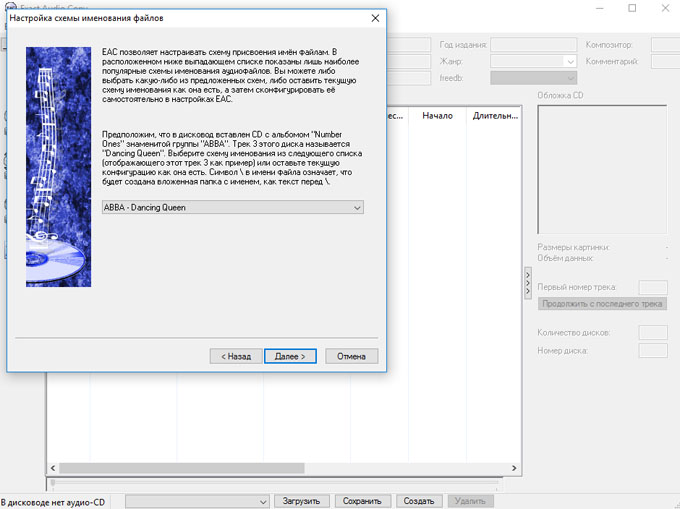Go back with the < Назад button

point(235,356)
